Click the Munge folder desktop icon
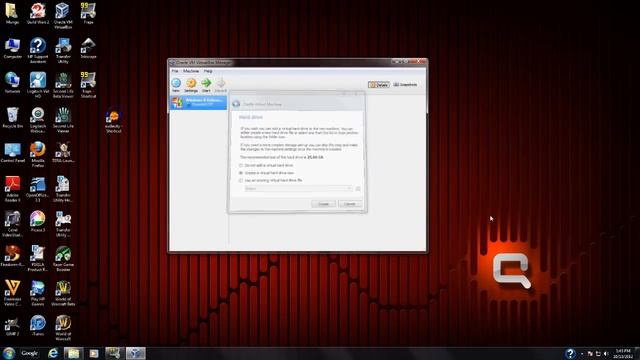Image resolution: width=640 pixels, height=360 pixels. click(x=13, y=13)
